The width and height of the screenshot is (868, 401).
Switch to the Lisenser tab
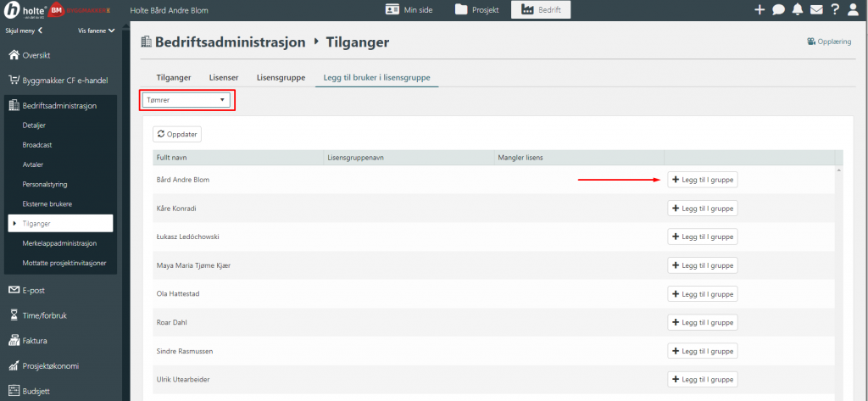click(x=224, y=78)
